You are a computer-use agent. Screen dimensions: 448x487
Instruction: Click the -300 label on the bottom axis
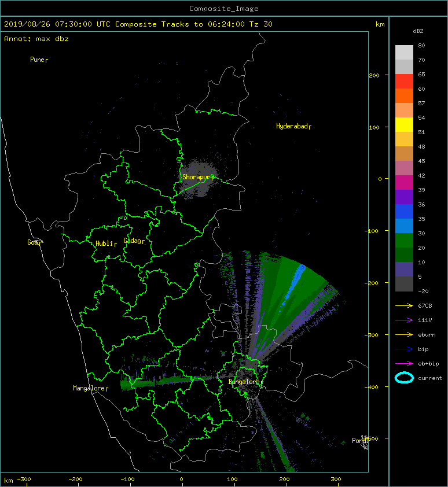coord(24,479)
